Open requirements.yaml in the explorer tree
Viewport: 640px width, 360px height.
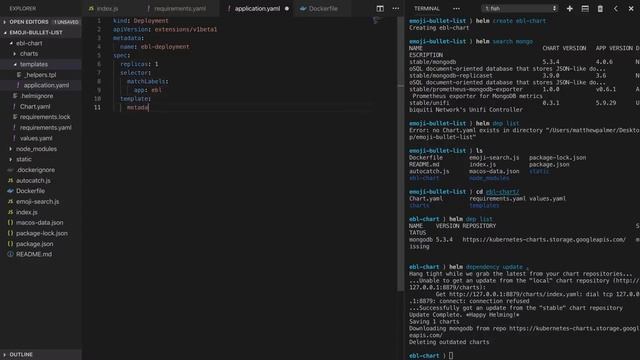click(45, 128)
